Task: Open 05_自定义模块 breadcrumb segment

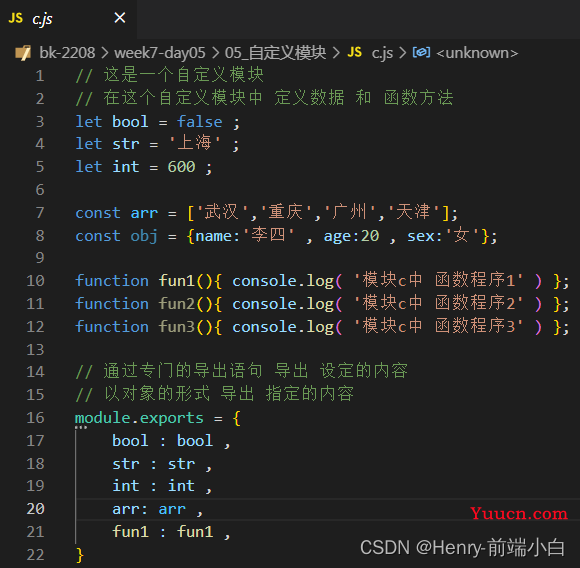Action: (x=276, y=53)
